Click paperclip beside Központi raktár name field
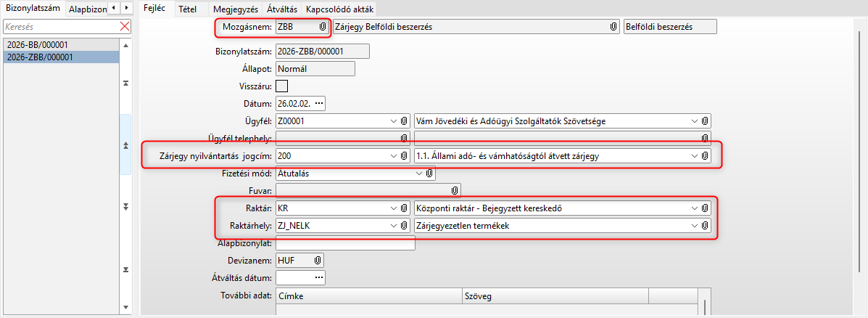This screenshot has height=318, width=868. point(705,208)
